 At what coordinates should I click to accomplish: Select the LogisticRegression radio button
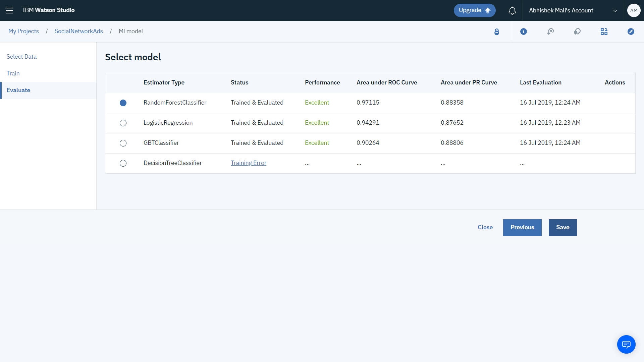click(123, 123)
